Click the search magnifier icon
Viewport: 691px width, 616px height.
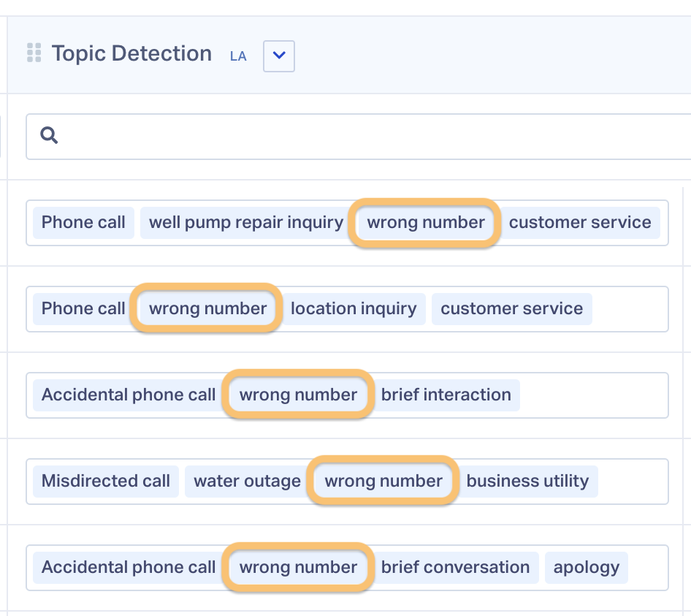[49, 135]
